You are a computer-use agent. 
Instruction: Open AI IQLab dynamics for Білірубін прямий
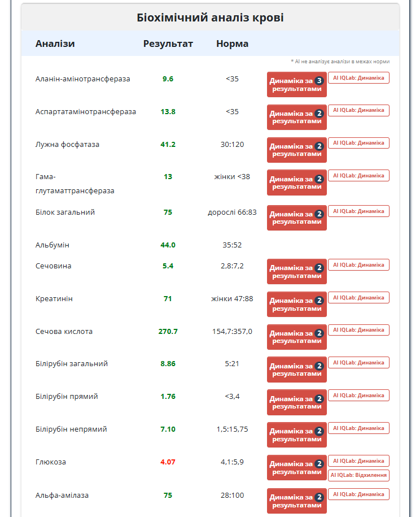(x=358, y=395)
